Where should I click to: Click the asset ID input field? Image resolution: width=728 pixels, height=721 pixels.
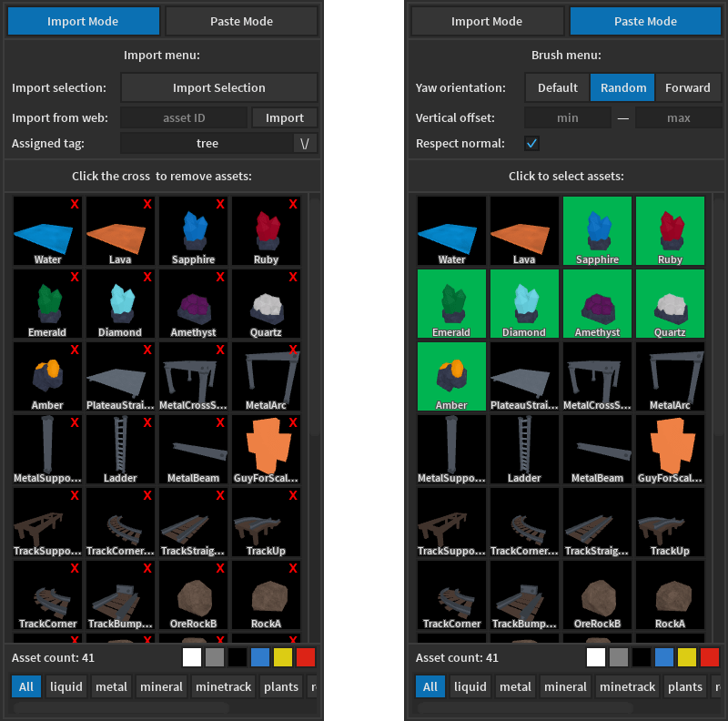click(184, 117)
